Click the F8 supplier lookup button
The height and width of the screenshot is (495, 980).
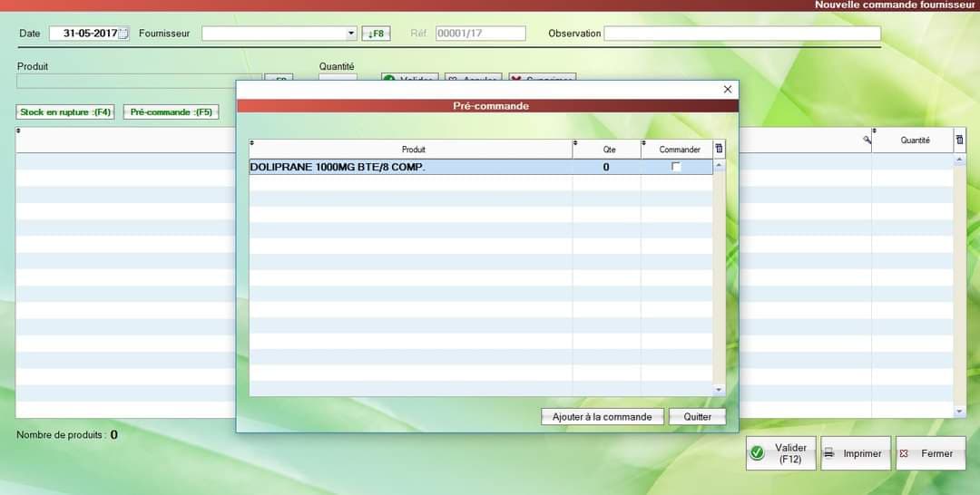(x=377, y=34)
